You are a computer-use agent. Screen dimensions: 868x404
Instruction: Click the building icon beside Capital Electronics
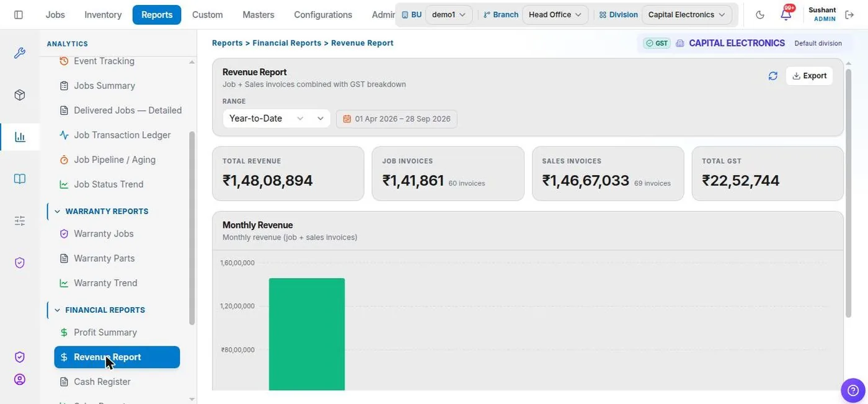pos(680,43)
